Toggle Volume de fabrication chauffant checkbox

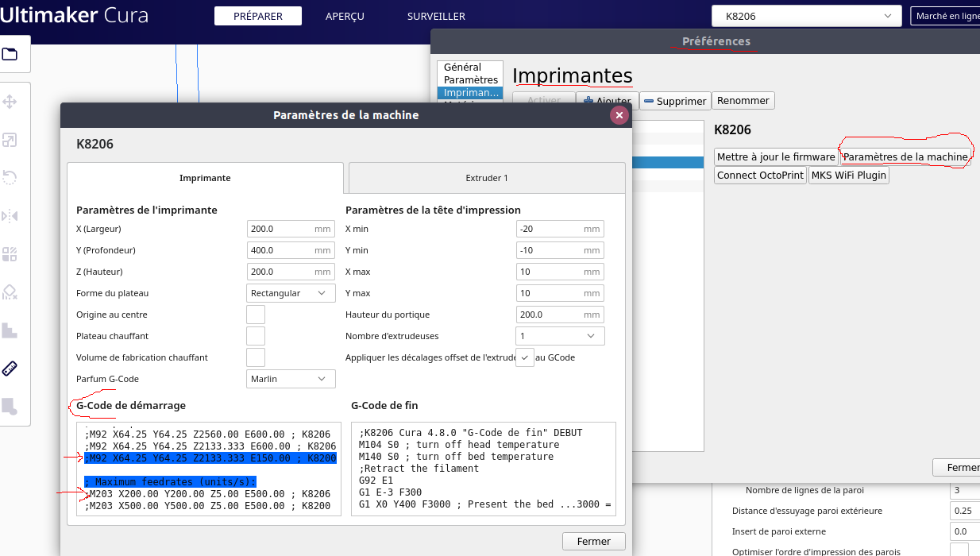256,357
